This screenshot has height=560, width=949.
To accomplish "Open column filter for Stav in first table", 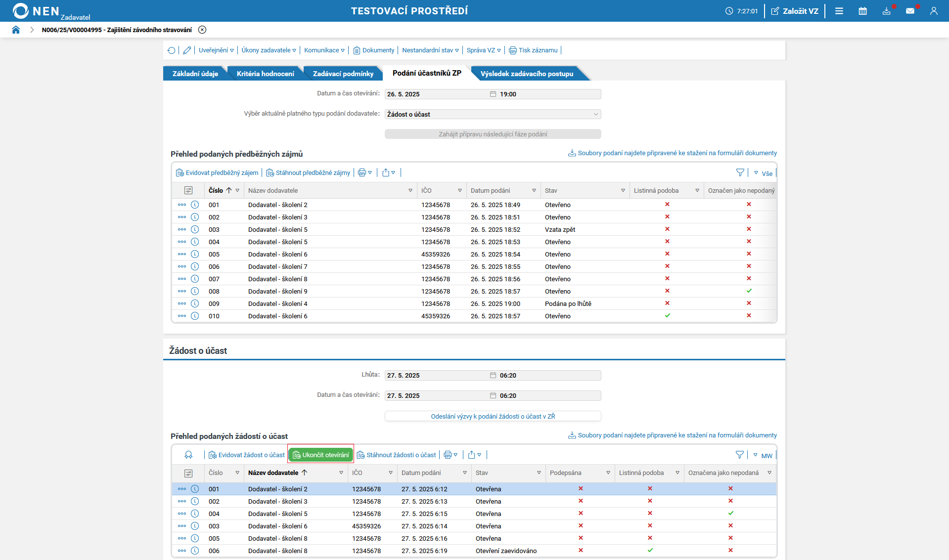I will pyautogui.click(x=623, y=190).
